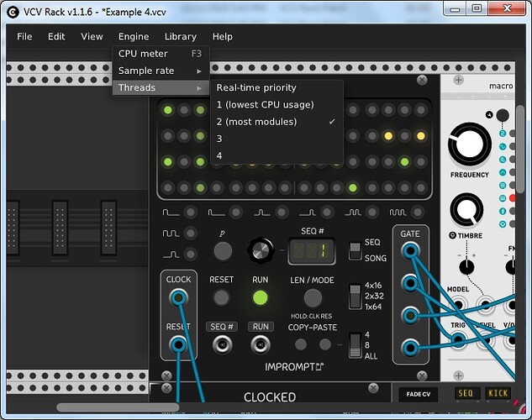
Task: Select the fifth gate mode button
Action: (x=372, y=213)
